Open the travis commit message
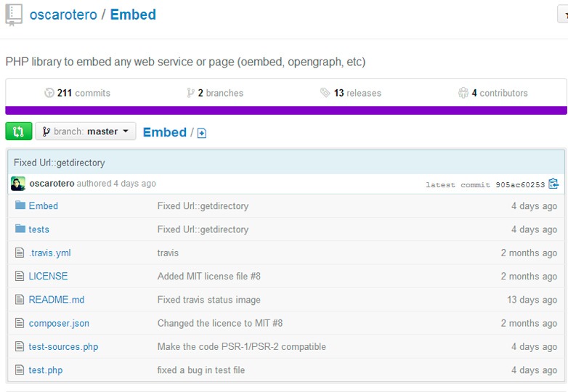 pos(168,253)
